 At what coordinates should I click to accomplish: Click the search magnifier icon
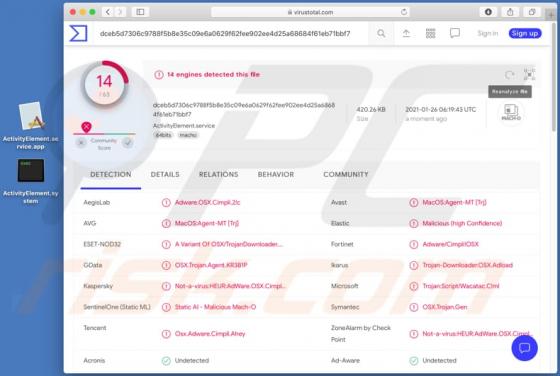381,34
